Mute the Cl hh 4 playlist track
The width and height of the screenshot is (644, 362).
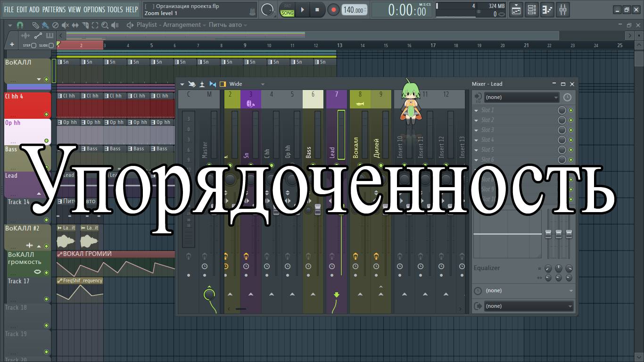(46, 114)
